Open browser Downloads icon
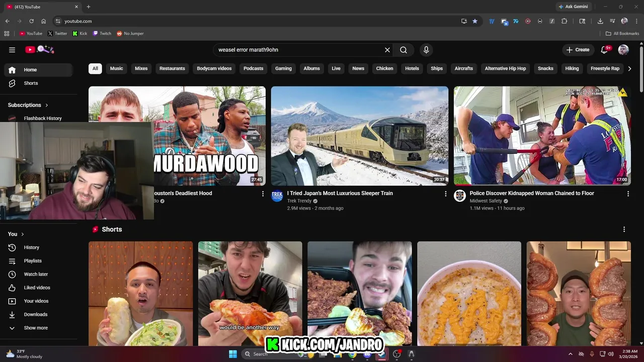The height and width of the screenshot is (362, 644). pos(600,21)
